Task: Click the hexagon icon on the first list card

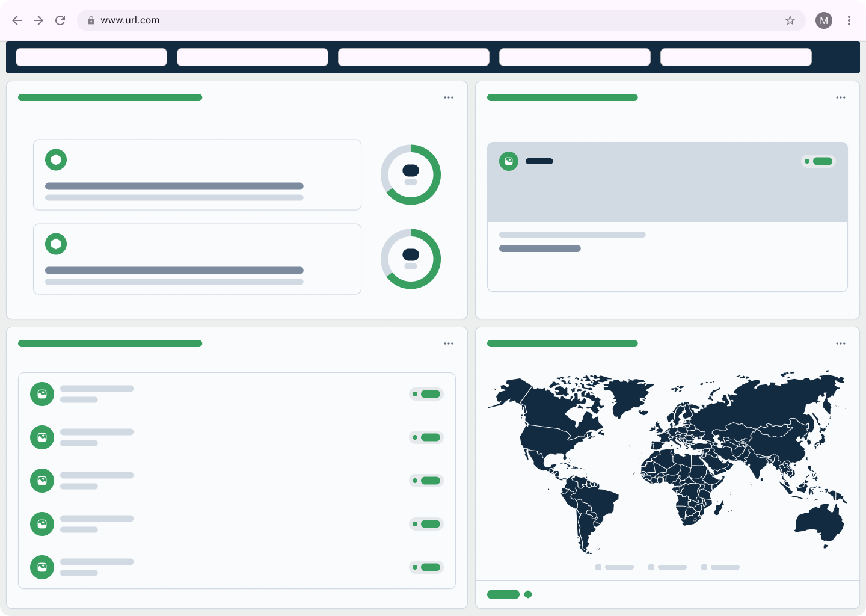Action: (56, 159)
